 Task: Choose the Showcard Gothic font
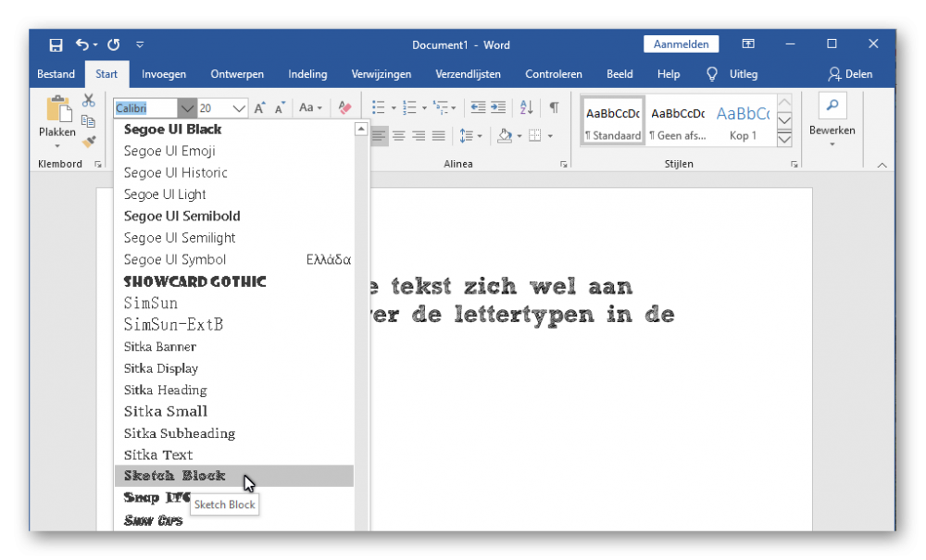(x=195, y=281)
